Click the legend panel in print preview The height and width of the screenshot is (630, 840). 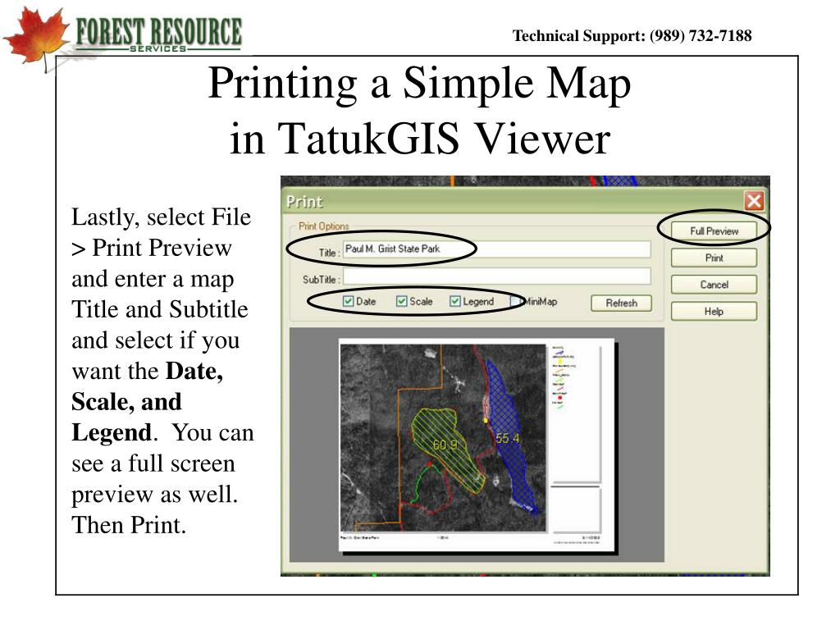(576, 415)
